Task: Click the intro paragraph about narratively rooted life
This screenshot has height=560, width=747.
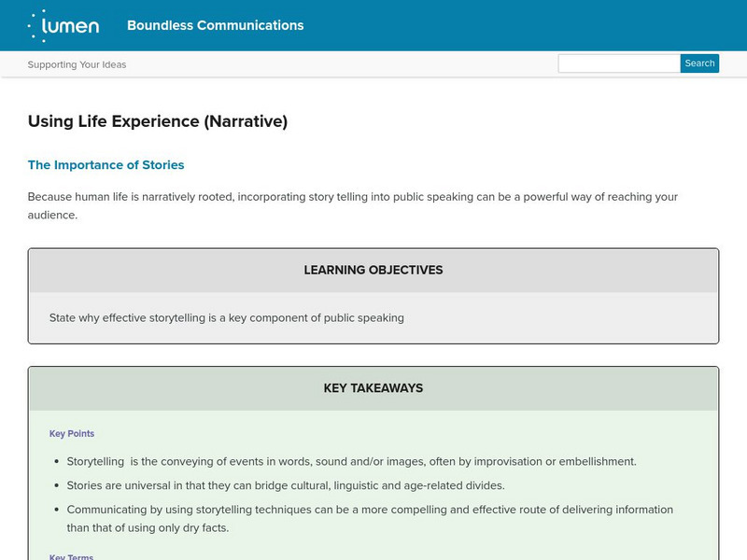Action: [352, 205]
